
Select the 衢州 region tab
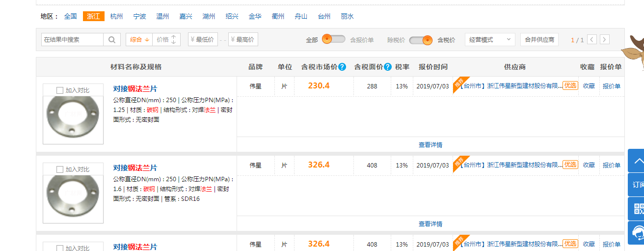pos(278,16)
